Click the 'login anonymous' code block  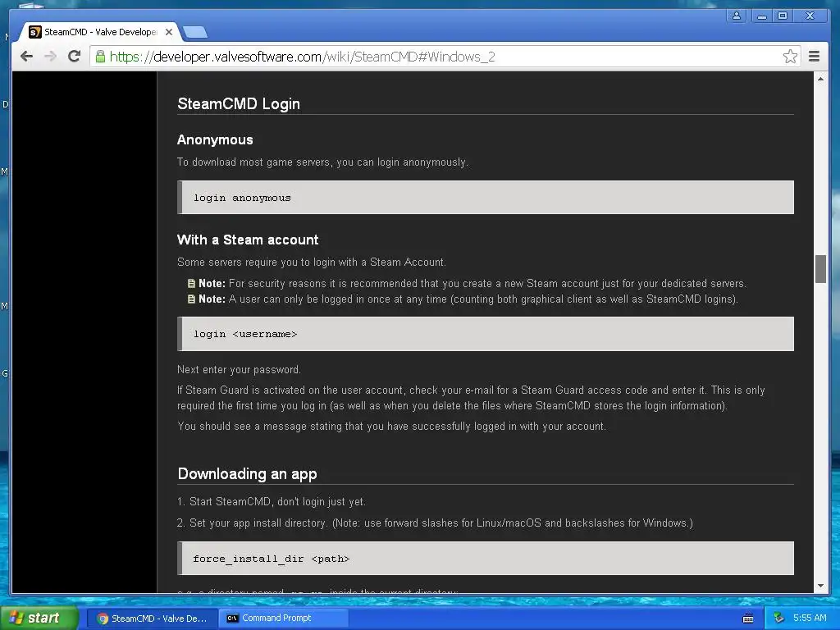pyautogui.click(x=486, y=198)
